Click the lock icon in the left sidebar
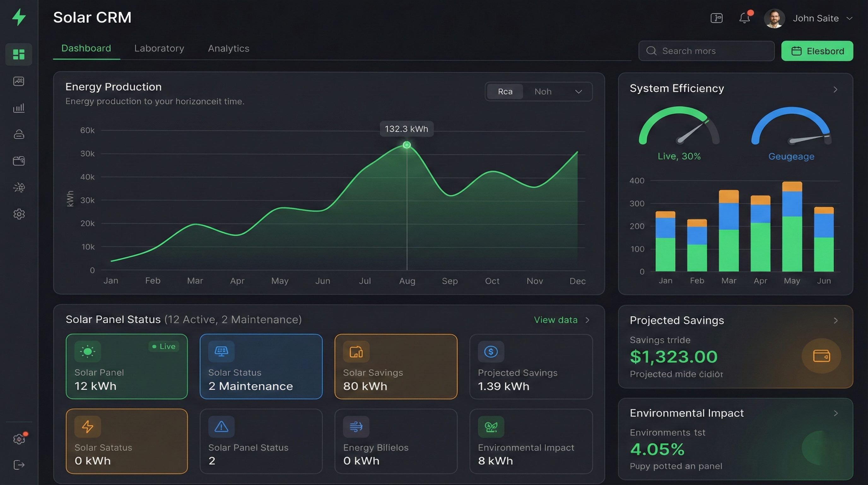This screenshot has height=485, width=868. tap(19, 134)
